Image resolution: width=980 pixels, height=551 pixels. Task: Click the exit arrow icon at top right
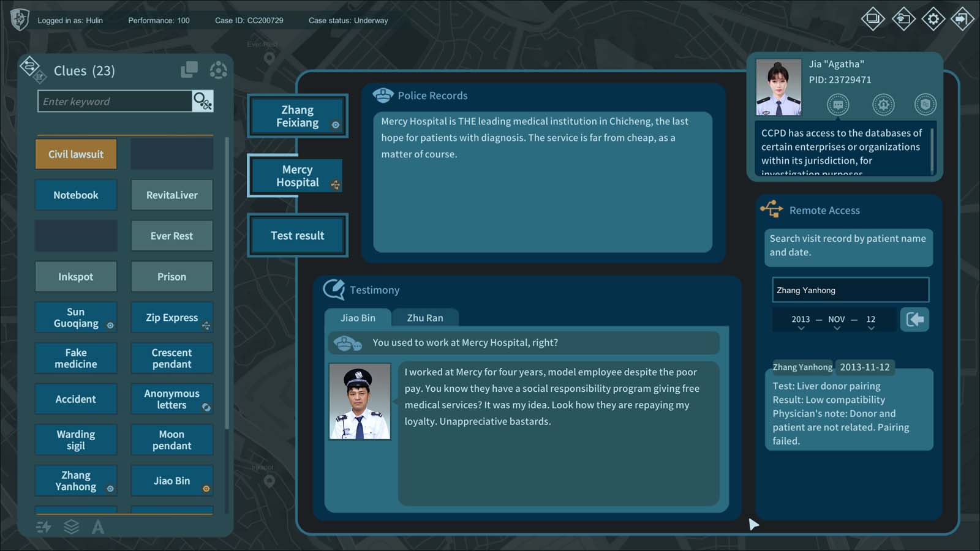pos(962,19)
